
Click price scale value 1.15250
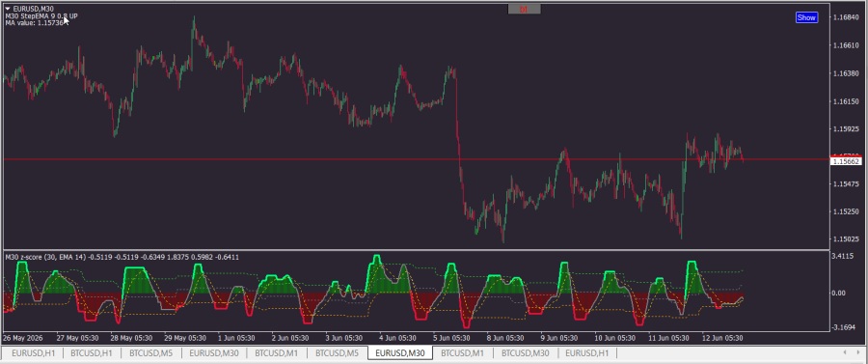(845, 211)
